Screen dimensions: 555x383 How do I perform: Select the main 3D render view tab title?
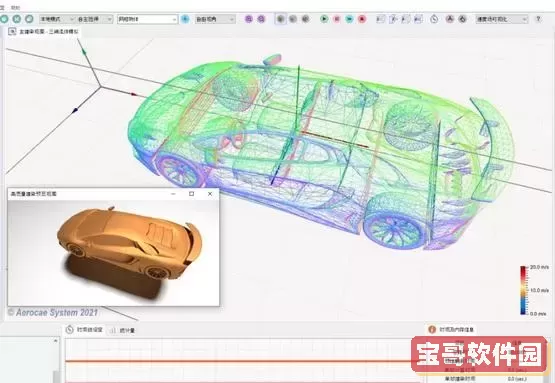pos(49,32)
